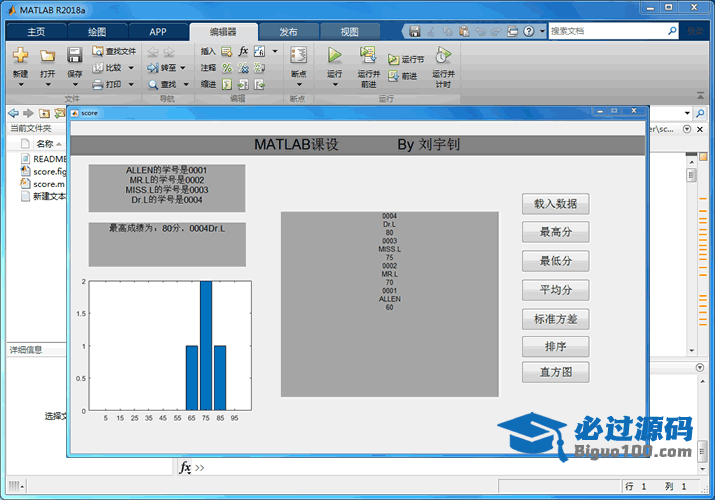Image resolution: width=715 pixels, height=500 pixels.
Task: Click the 载入数据 button
Action: tap(555, 204)
